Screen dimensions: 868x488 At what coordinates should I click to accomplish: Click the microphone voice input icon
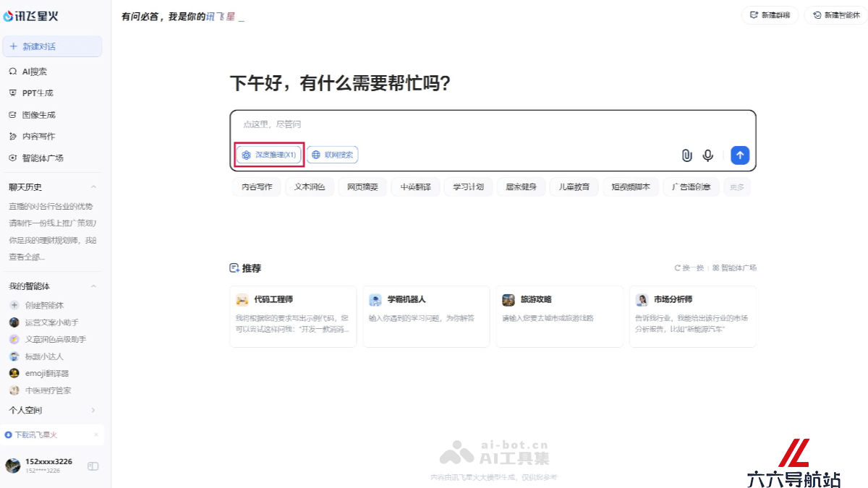point(708,155)
